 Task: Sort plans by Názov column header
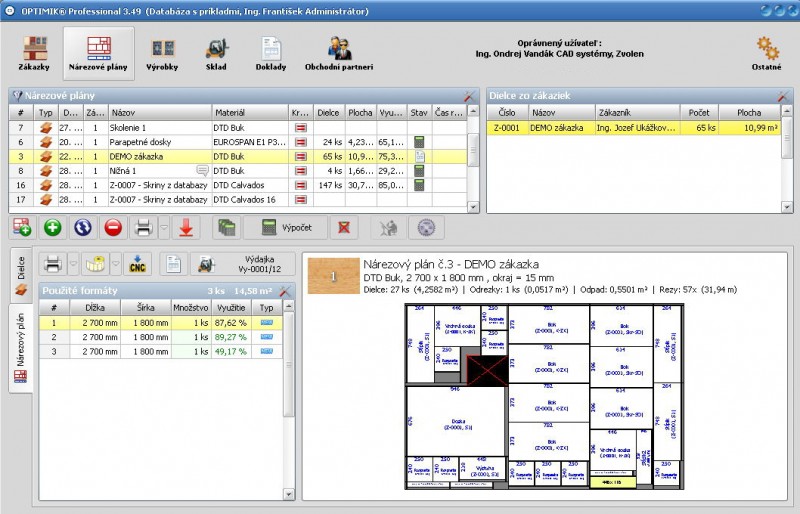click(160, 112)
